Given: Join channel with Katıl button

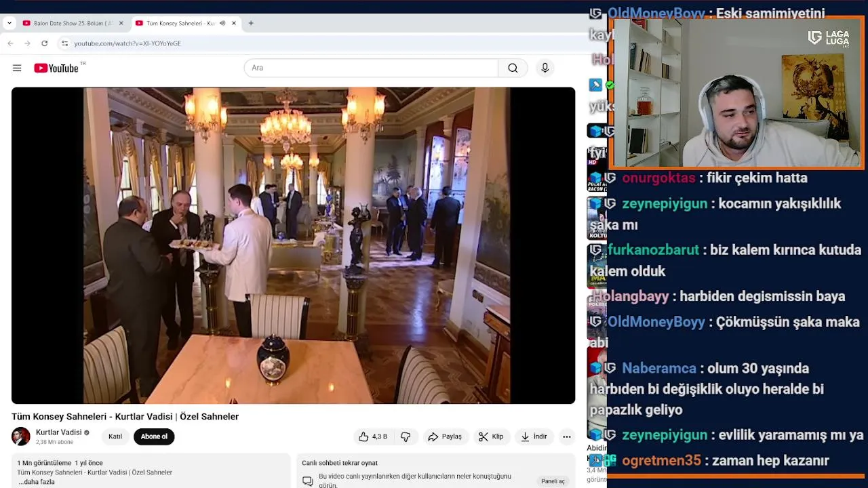Looking at the screenshot, I should (x=115, y=436).
